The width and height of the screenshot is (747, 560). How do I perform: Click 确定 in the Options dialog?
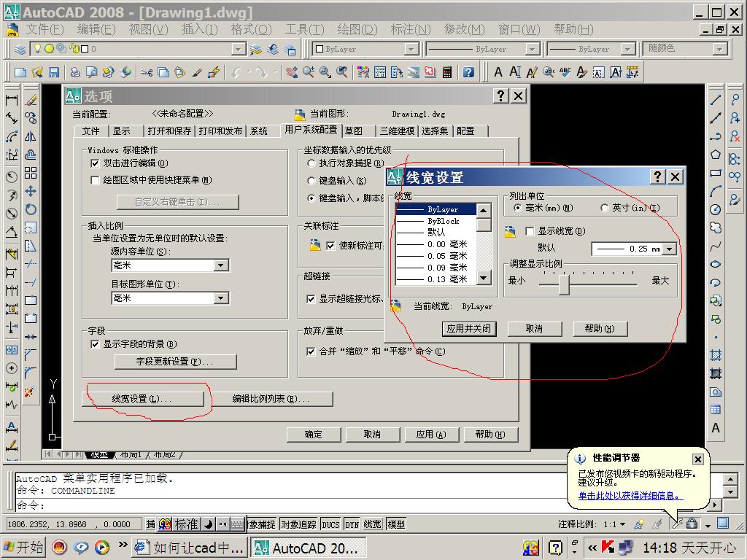point(314,435)
